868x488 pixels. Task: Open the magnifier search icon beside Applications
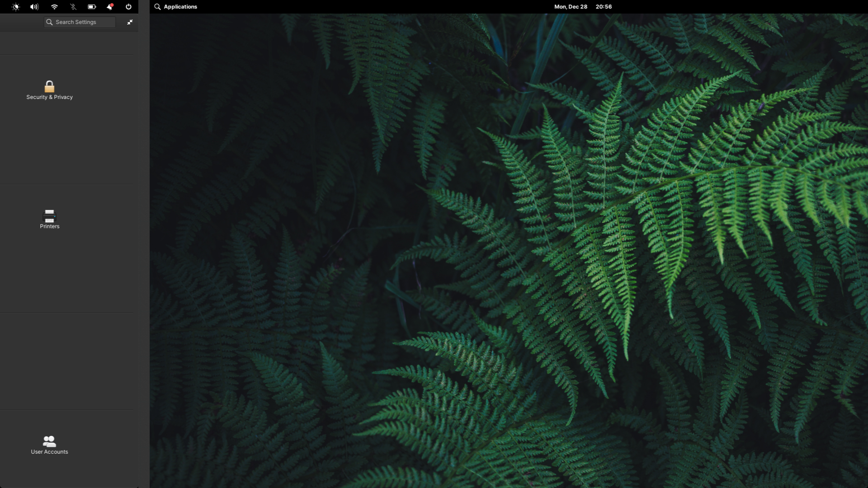(x=158, y=7)
